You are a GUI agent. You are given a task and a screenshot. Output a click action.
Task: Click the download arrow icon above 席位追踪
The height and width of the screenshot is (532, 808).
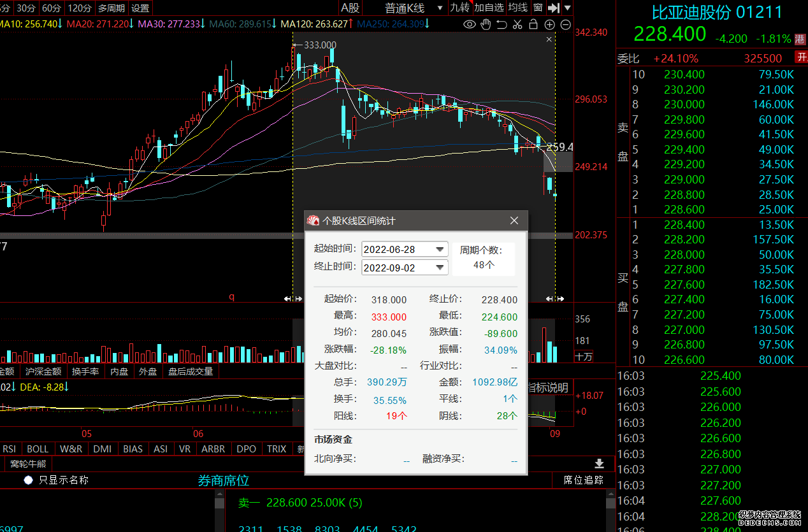click(x=599, y=463)
